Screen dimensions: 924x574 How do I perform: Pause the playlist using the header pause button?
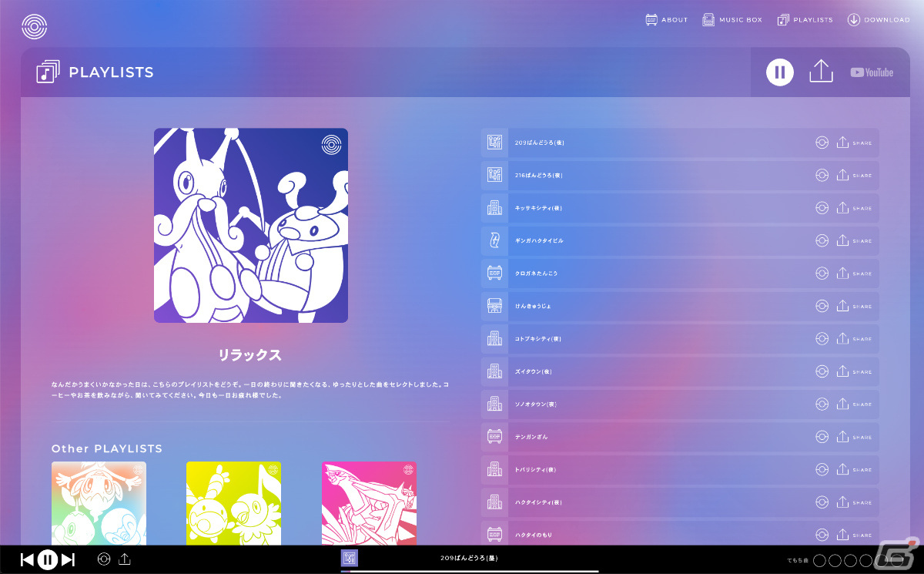click(780, 72)
